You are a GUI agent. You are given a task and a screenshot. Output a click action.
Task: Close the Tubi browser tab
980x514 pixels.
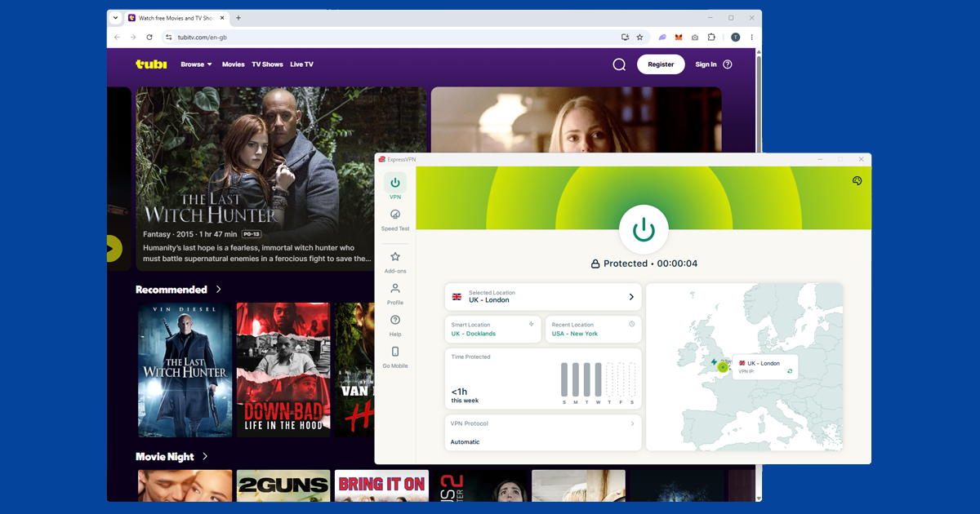(220, 18)
